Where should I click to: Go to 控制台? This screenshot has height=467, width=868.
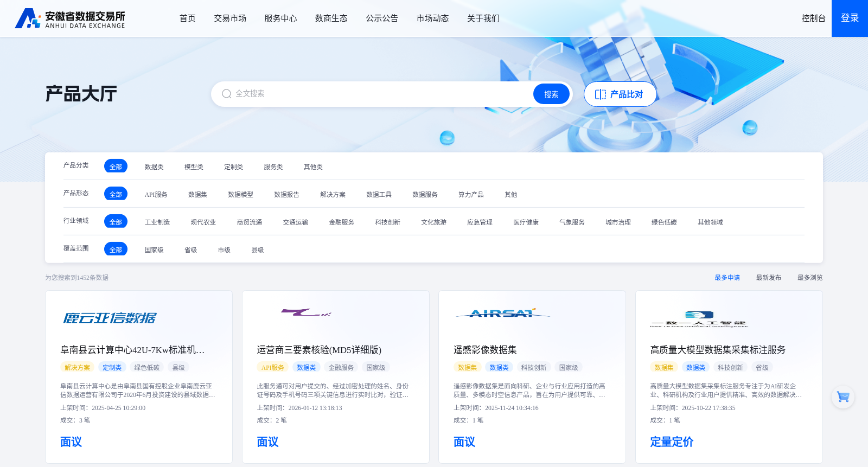tap(814, 18)
